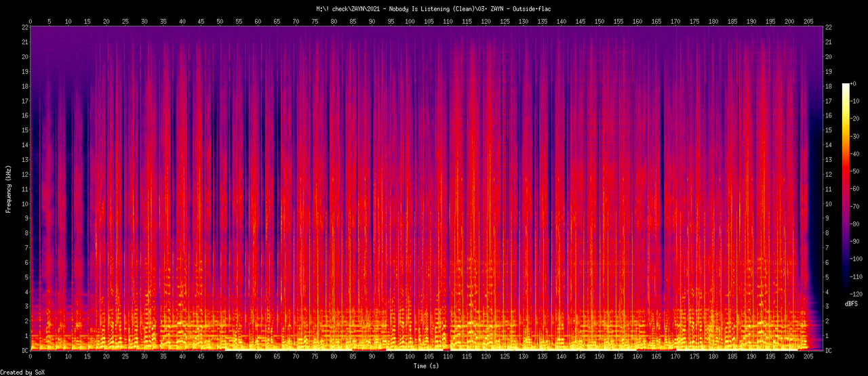
Task: Click the '-100' dBFS scale value
Action: pos(859,259)
